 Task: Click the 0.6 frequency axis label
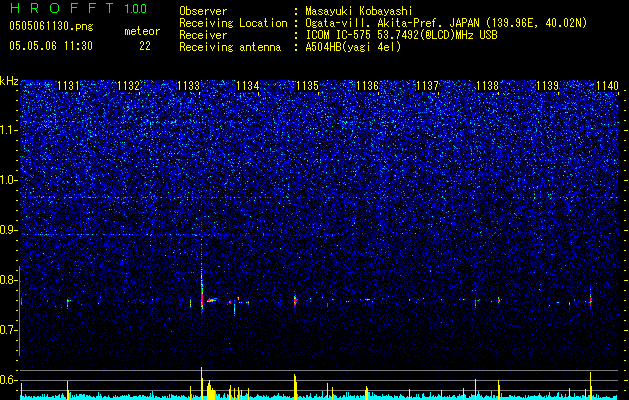click(9, 380)
